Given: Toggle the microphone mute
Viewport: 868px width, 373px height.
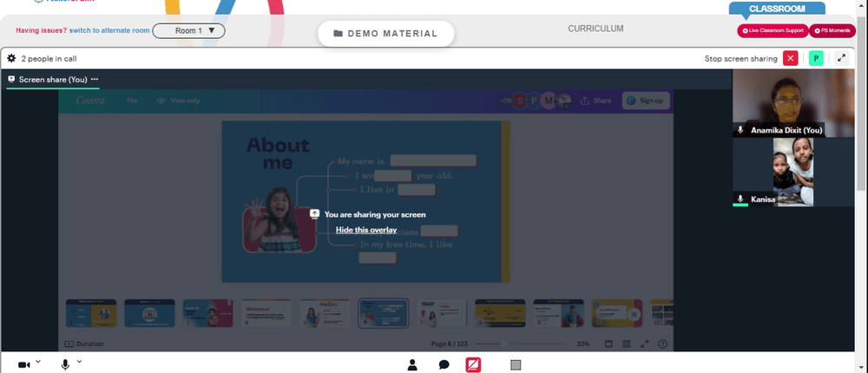Looking at the screenshot, I should (65, 364).
